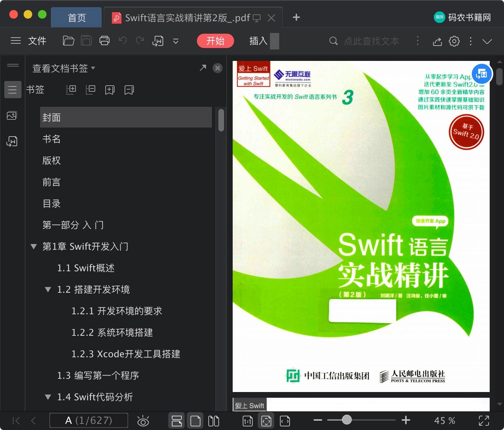
Task: Select the 封面 bookmark
Action: [126, 117]
